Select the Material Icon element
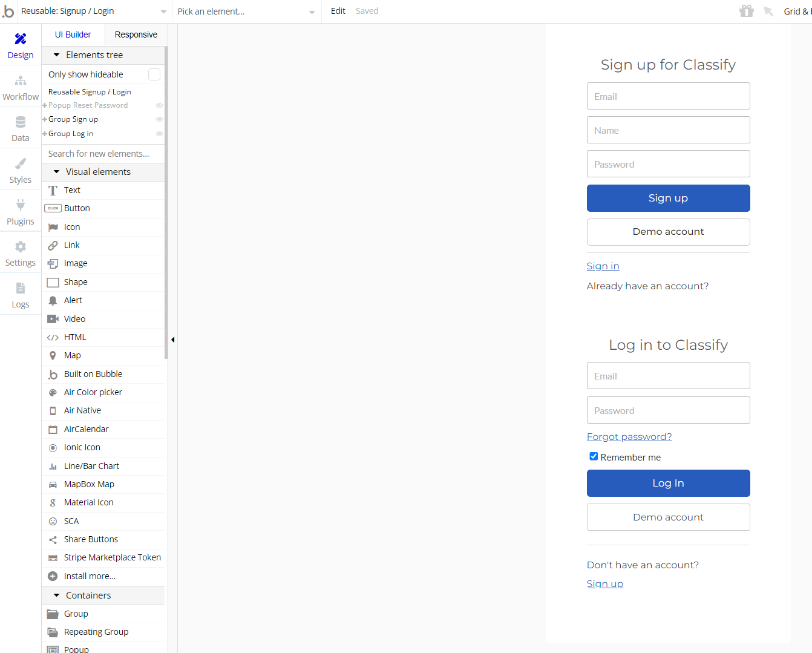The image size is (812, 653). click(103, 502)
